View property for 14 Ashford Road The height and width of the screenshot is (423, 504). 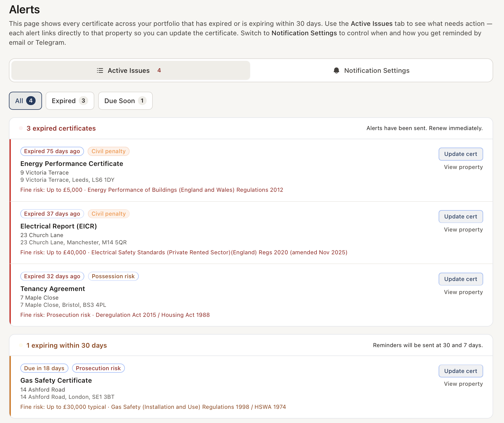click(463, 384)
